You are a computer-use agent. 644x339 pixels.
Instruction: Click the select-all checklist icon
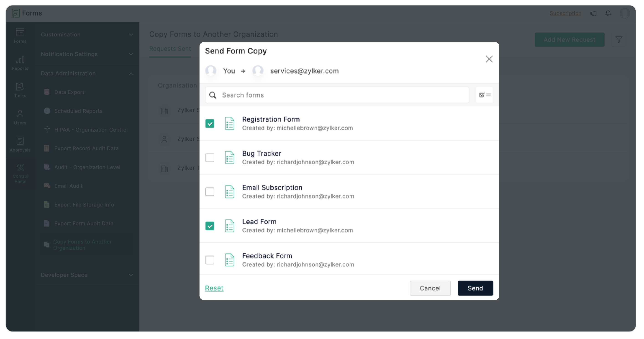coord(484,95)
